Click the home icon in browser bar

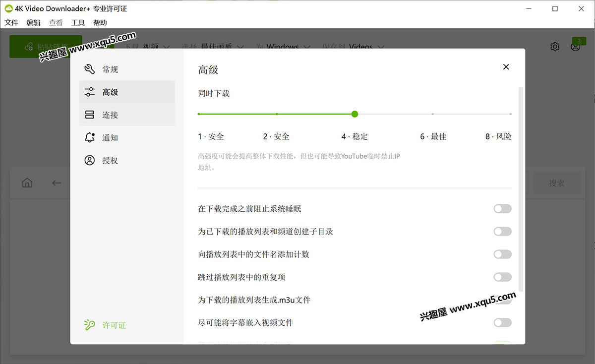(27, 183)
